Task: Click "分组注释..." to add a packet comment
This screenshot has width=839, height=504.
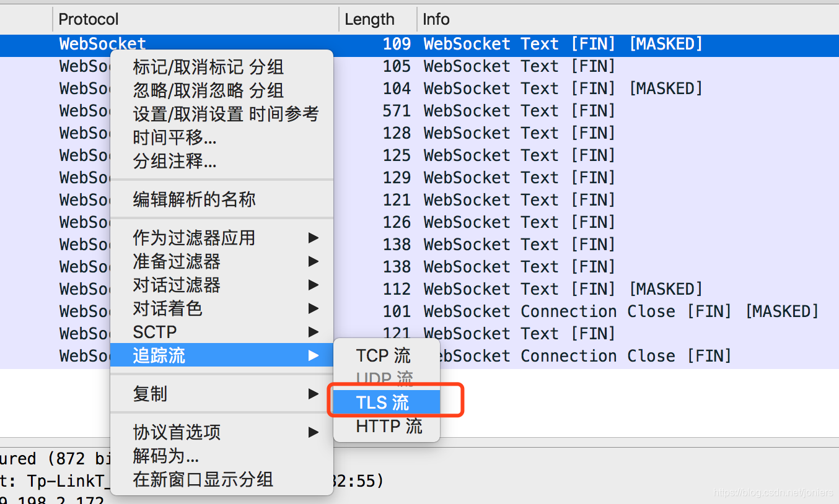Action: point(183,162)
